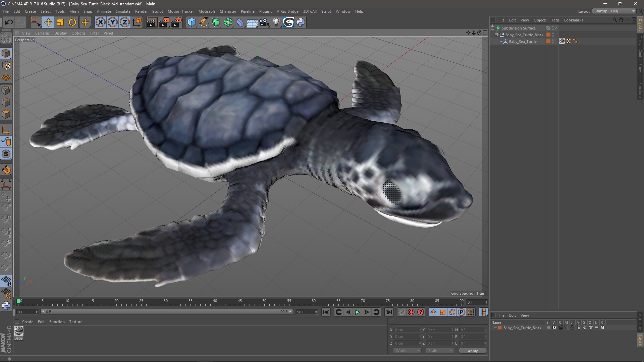Screen dimensions: 644x362
Task: Collapse the Subdivision Surface tree item
Action: pyautogui.click(x=493, y=28)
